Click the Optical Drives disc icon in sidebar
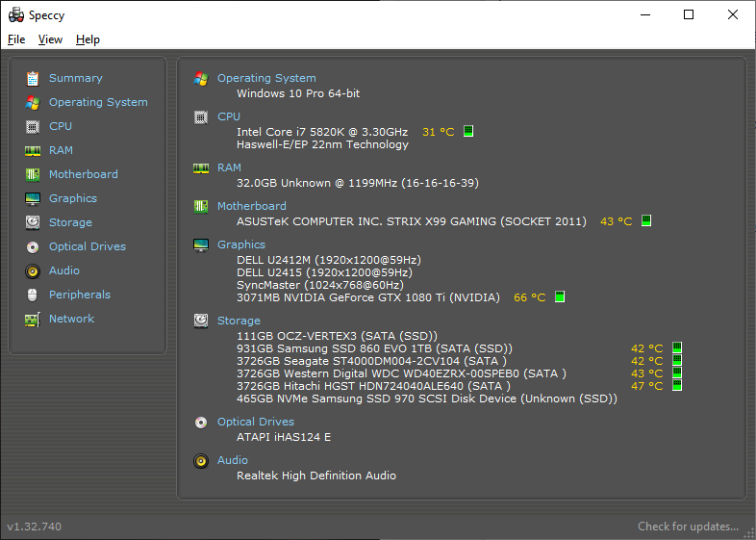Viewport: 756px width, 540px height. [x=33, y=246]
